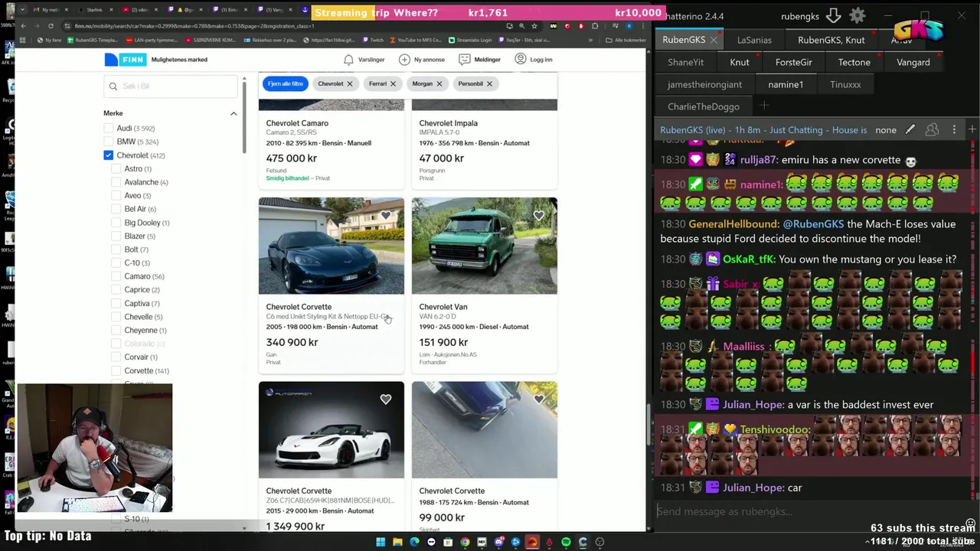Open the green Chevrolet Van photo

pyautogui.click(x=484, y=246)
